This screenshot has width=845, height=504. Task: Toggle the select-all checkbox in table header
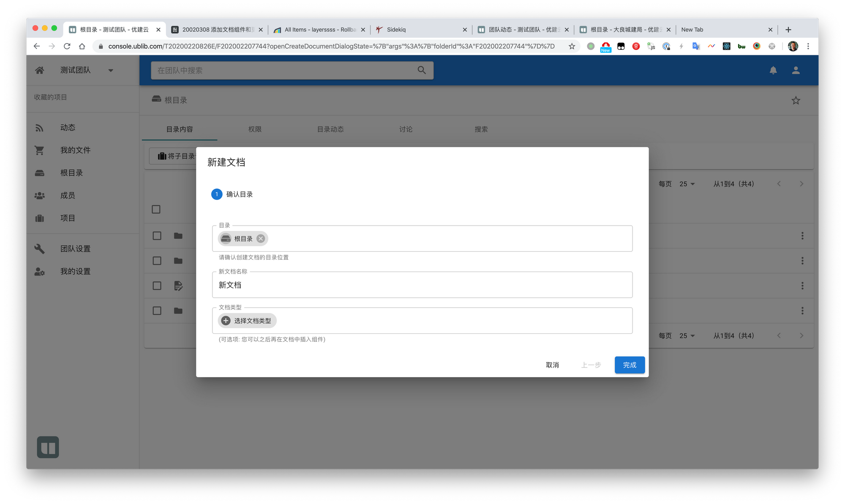tap(156, 210)
